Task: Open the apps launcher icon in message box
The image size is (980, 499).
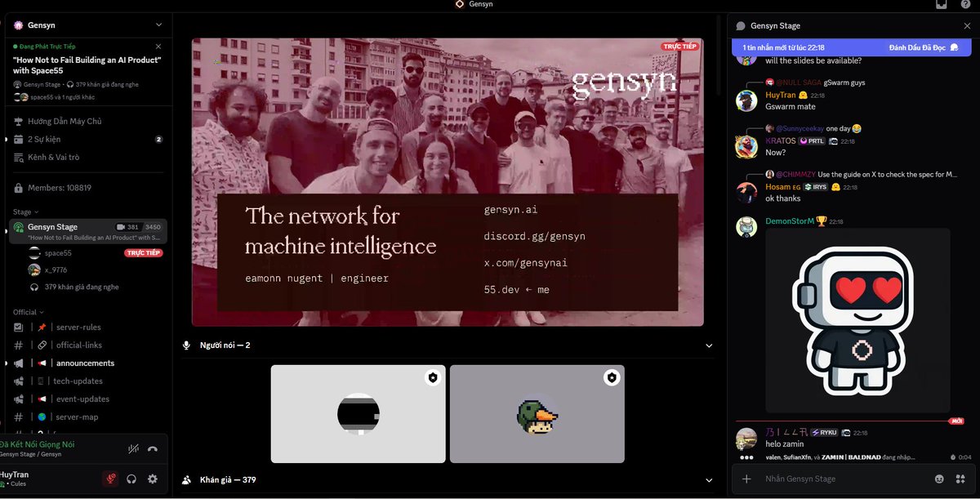Action: [960, 479]
